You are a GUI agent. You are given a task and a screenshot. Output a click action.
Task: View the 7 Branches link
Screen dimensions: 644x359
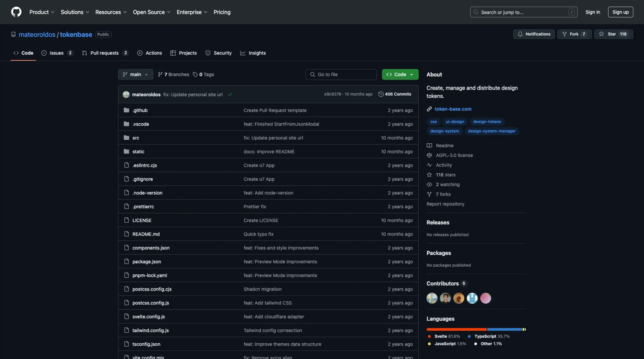pyautogui.click(x=173, y=74)
